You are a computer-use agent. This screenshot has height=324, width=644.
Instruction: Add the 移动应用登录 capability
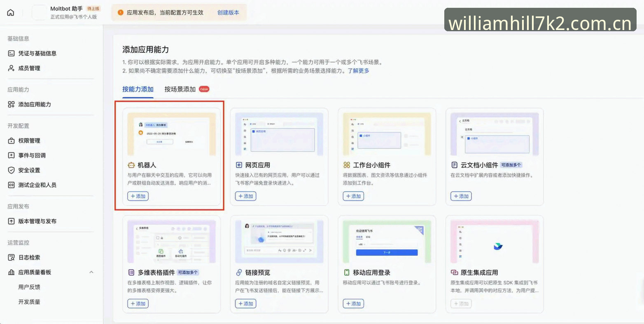click(353, 303)
